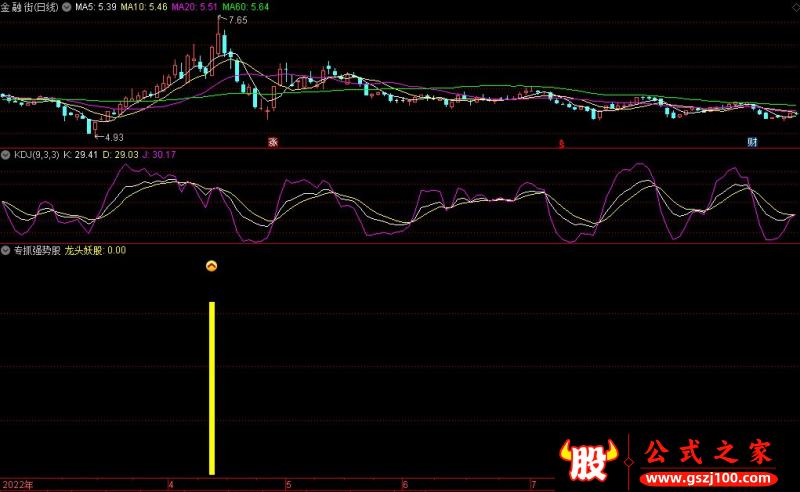Click month 7 on the time axis
The image size is (800, 492).
click(x=533, y=485)
